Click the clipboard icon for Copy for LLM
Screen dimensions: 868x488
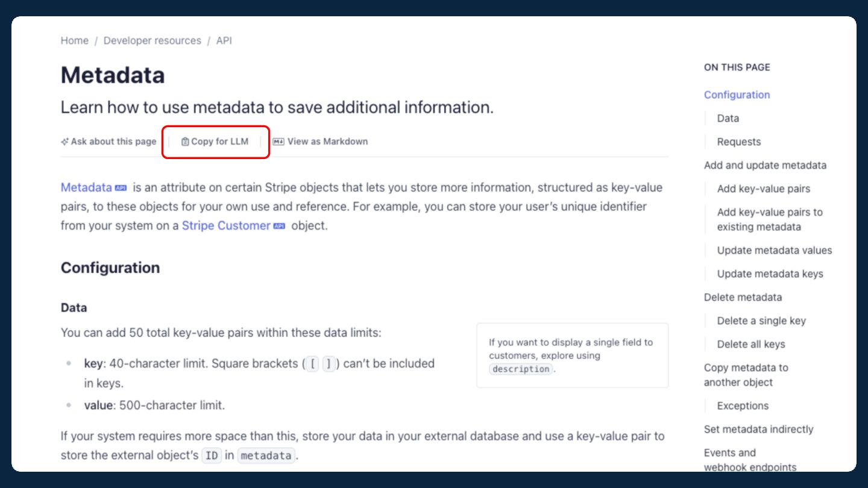(185, 142)
